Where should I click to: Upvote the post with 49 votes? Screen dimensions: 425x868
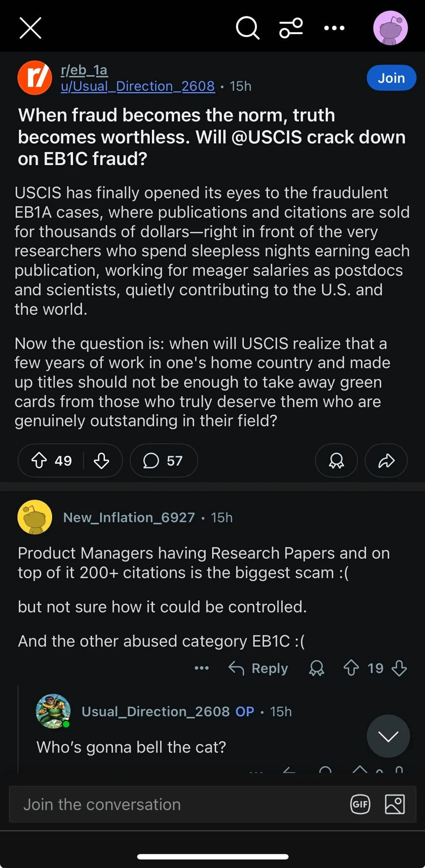[x=39, y=460]
